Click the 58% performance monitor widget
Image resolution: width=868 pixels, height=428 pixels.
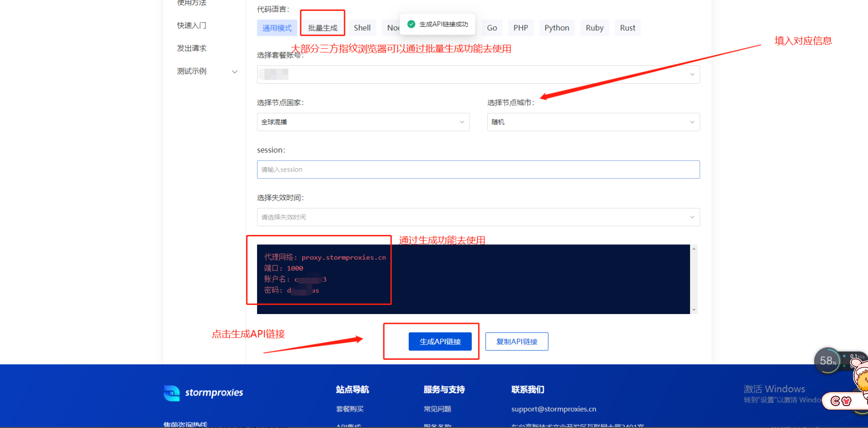click(827, 361)
